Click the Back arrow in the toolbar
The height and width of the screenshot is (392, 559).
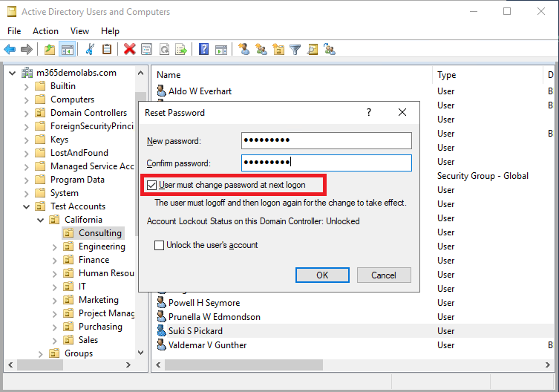(x=10, y=50)
